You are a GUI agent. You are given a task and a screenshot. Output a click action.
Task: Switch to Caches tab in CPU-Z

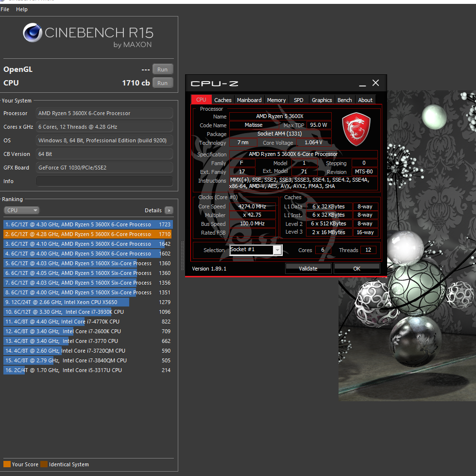tap(223, 100)
